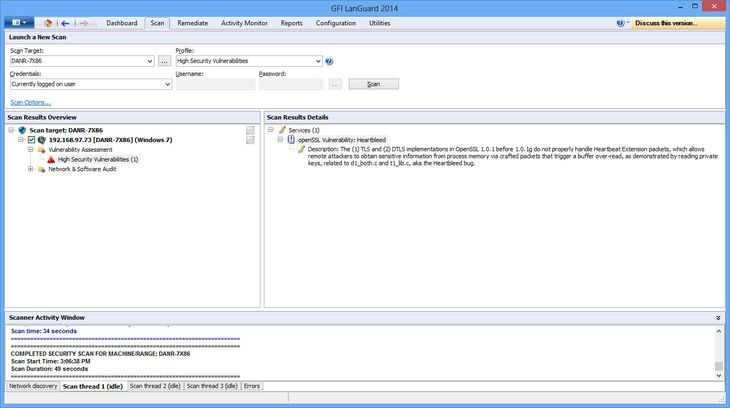
Task: Click the browse button beside the Password field
Action: 335,84
